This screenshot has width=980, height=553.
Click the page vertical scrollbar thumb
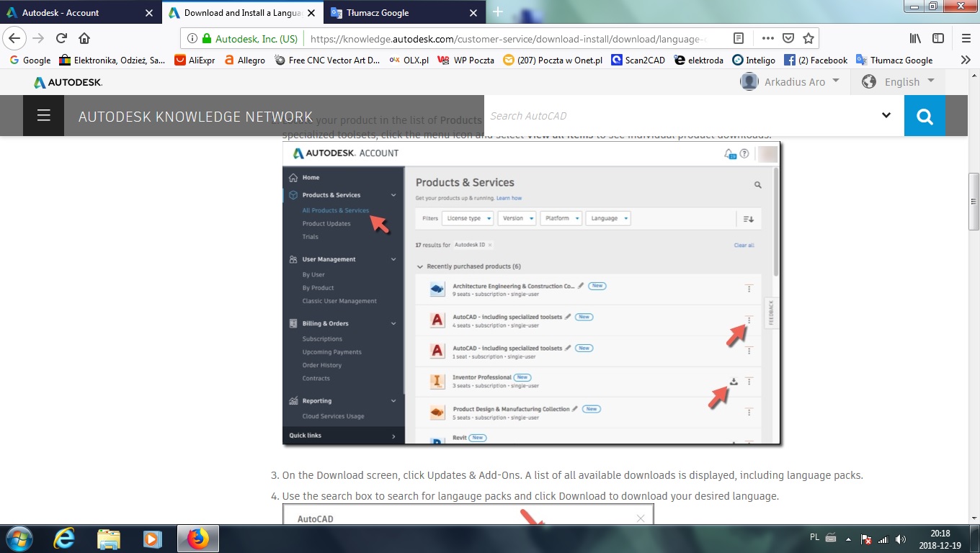click(x=974, y=201)
